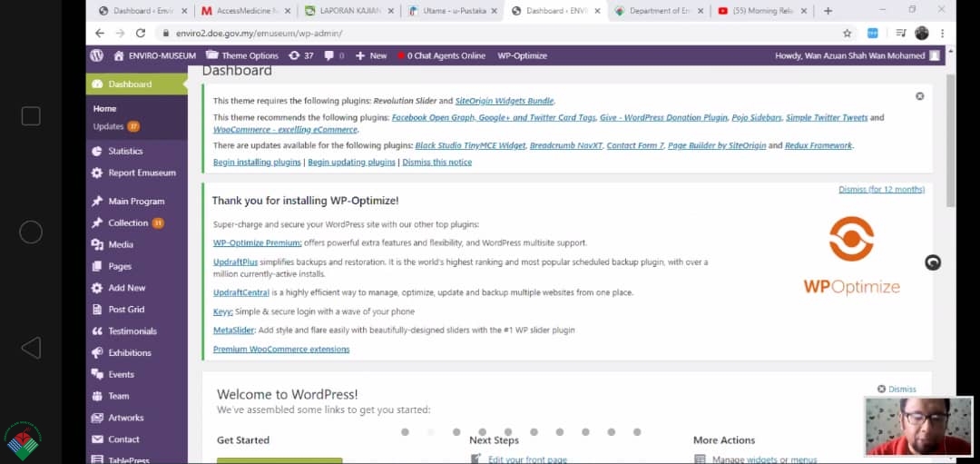Open WP-Optimize admin bar menu
Viewport: 980px width, 464px height.
coord(522,55)
